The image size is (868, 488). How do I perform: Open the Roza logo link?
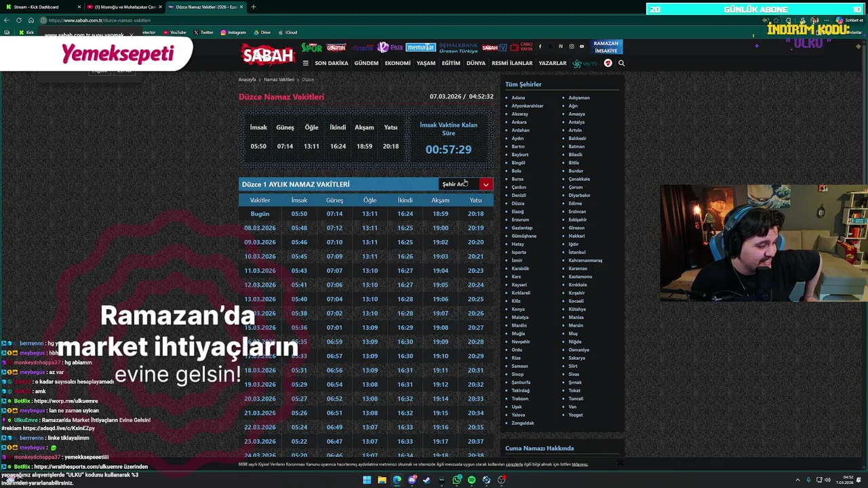click(390, 47)
